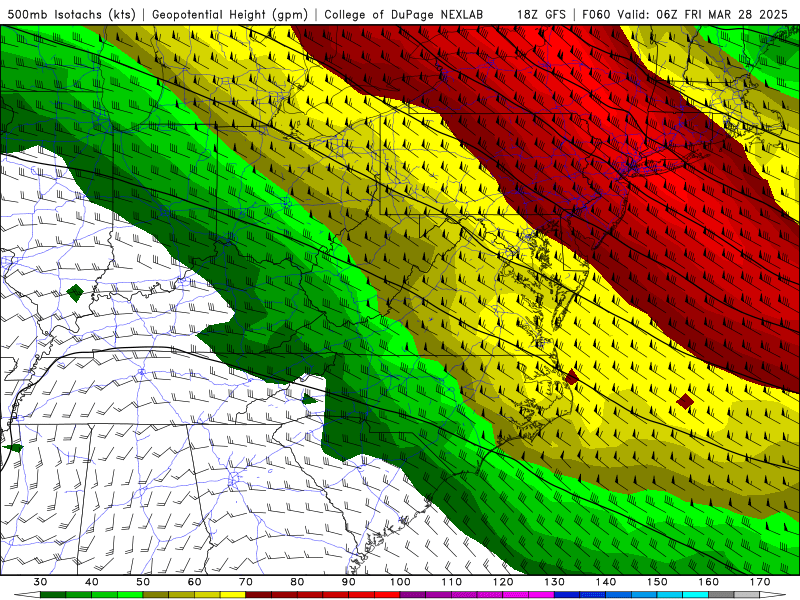Click the right arrow end of the color bar
Screen dimensions: 800x600
pyautogui.click(x=773, y=596)
